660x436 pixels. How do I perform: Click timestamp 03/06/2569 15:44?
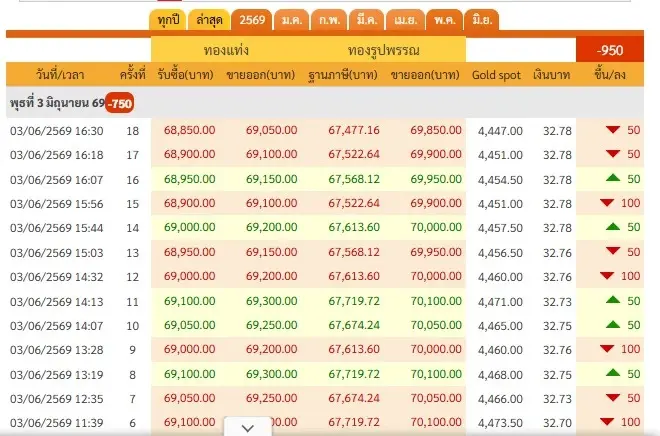(x=57, y=228)
